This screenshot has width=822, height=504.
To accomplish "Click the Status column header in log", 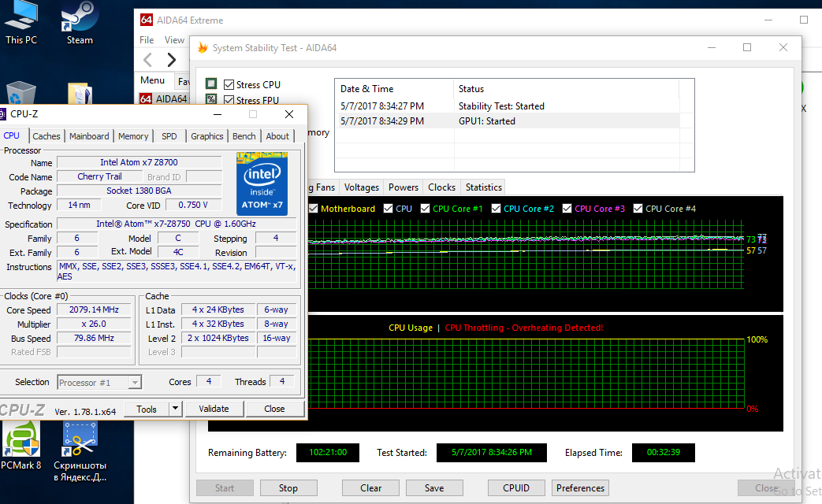I will [x=566, y=88].
